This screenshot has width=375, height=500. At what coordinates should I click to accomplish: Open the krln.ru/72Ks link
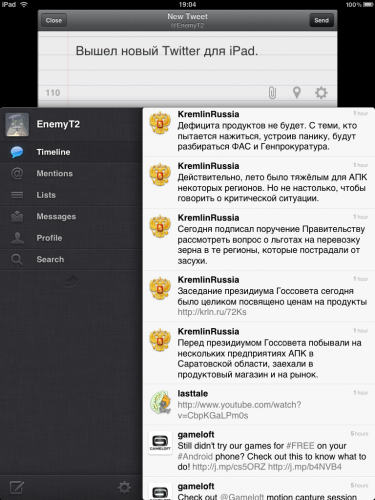[x=212, y=312]
